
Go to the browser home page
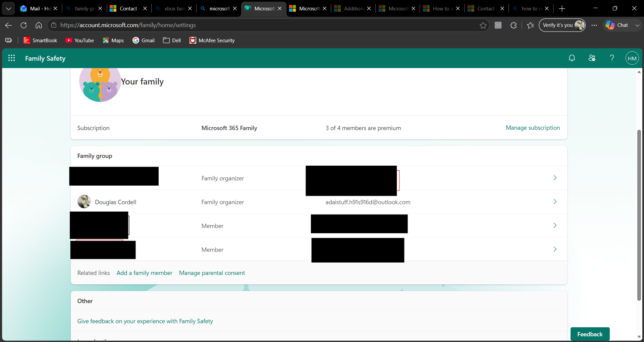[x=39, y=25]
